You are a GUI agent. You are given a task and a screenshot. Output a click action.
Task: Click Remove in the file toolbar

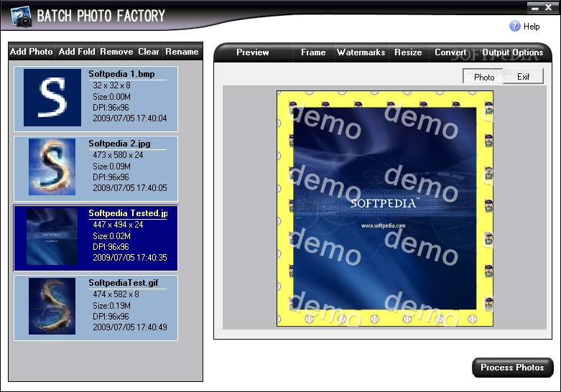click(x=116, y=52)
